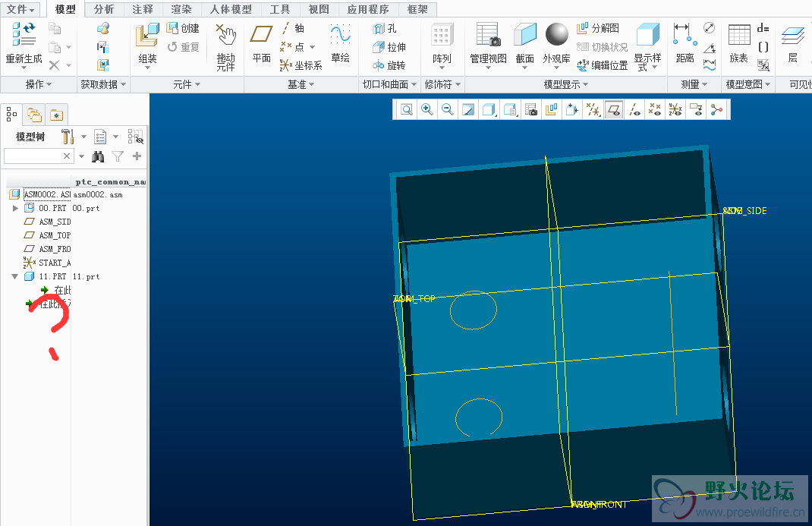The height and width of the screenshot is (526, 812).
Task: Toggle spin center display in graphics toolbar
Action: (716, 110)
